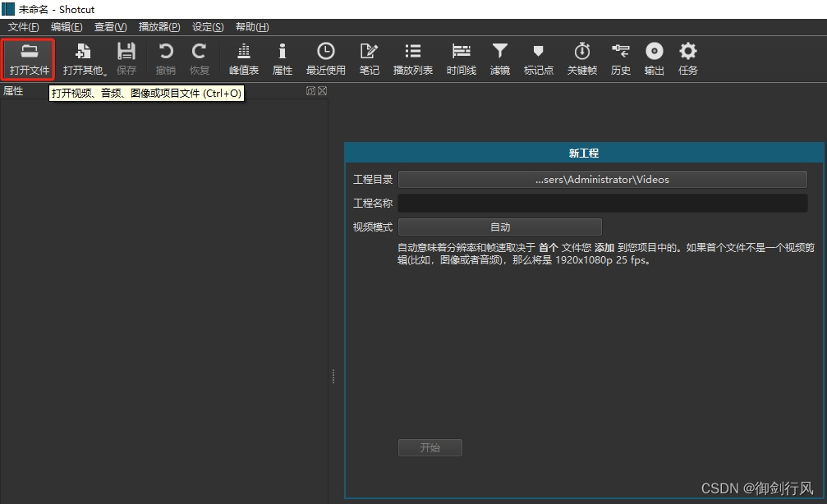Click the Redo (恢复) arrow icon
Screen dimensions: 827x504
click(199, 58)
